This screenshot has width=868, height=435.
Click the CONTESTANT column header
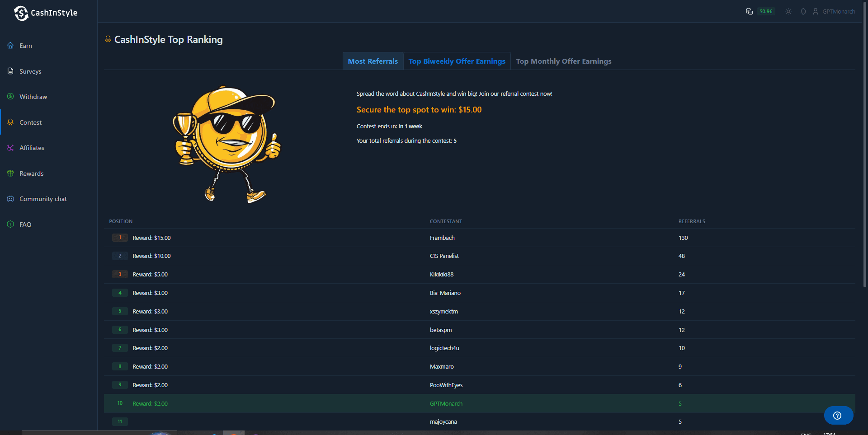(446, 221)
